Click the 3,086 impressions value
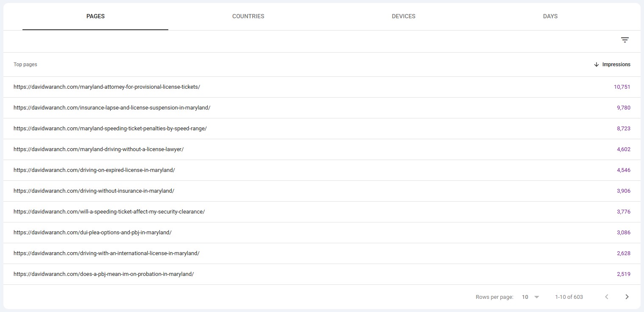644x312 pixels. tap(623, 233)
